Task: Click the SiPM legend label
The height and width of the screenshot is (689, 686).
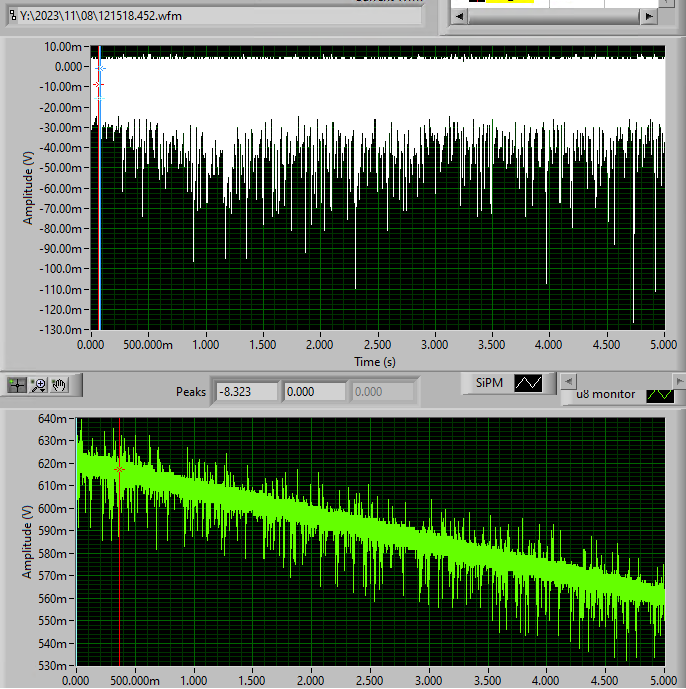Action: click(487, 383)
